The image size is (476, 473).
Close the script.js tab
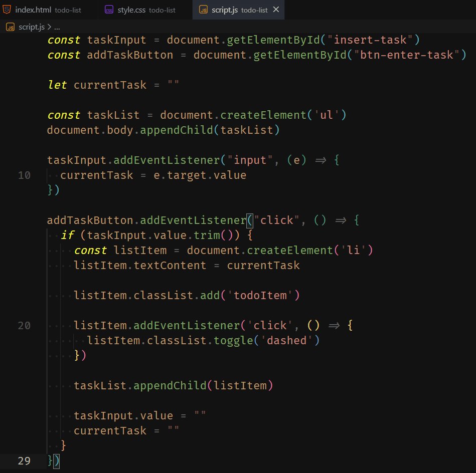click(x=276, y=10)
